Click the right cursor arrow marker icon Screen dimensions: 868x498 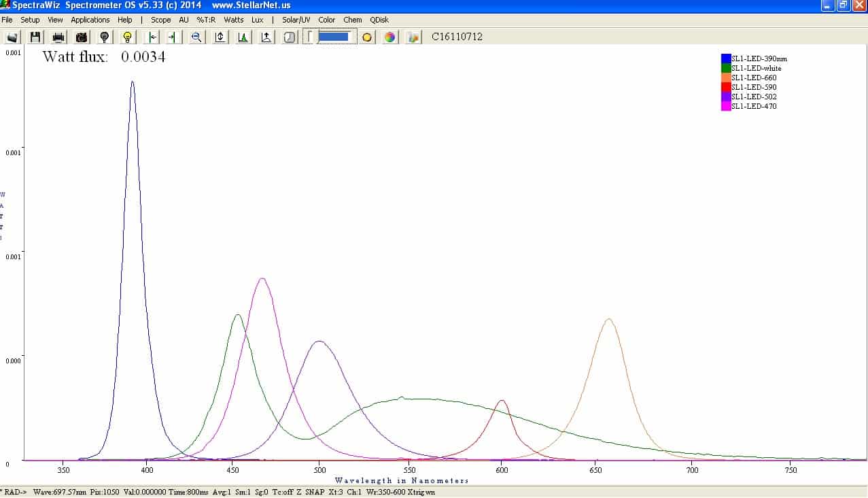click(173, 37)
